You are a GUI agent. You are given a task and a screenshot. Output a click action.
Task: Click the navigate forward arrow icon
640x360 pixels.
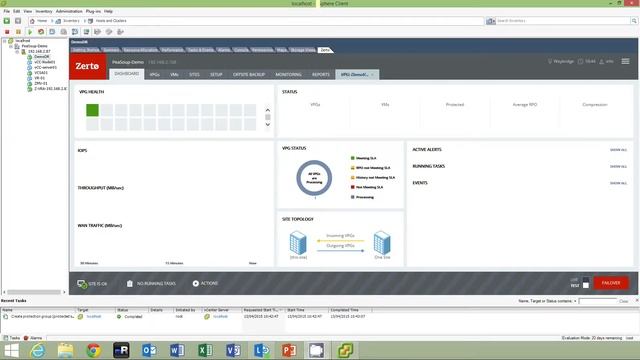[x=18, y=21]
